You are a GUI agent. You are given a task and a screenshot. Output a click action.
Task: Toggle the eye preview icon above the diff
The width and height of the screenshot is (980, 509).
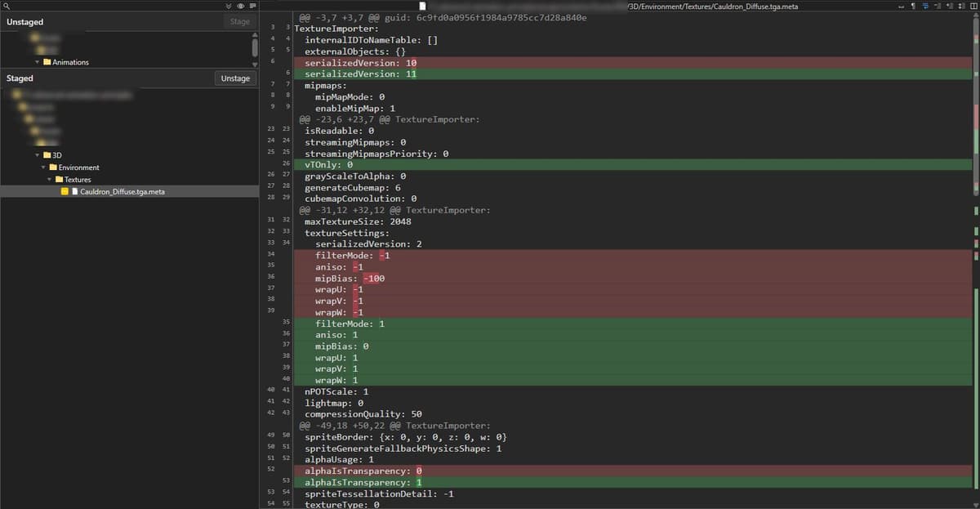tap(240, 5)
